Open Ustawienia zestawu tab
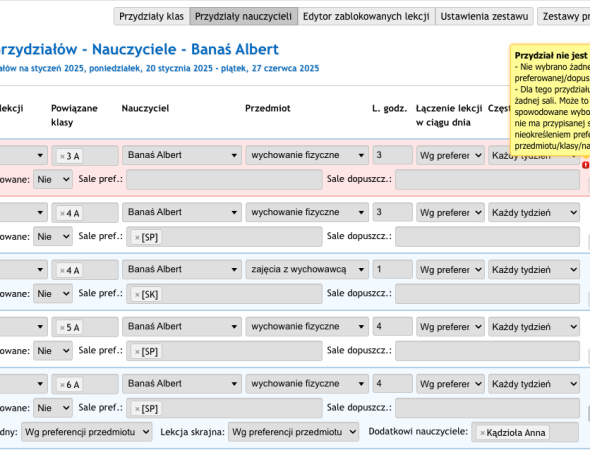The height and width of the screenshot is (450, 590). [x=484, y=17]
